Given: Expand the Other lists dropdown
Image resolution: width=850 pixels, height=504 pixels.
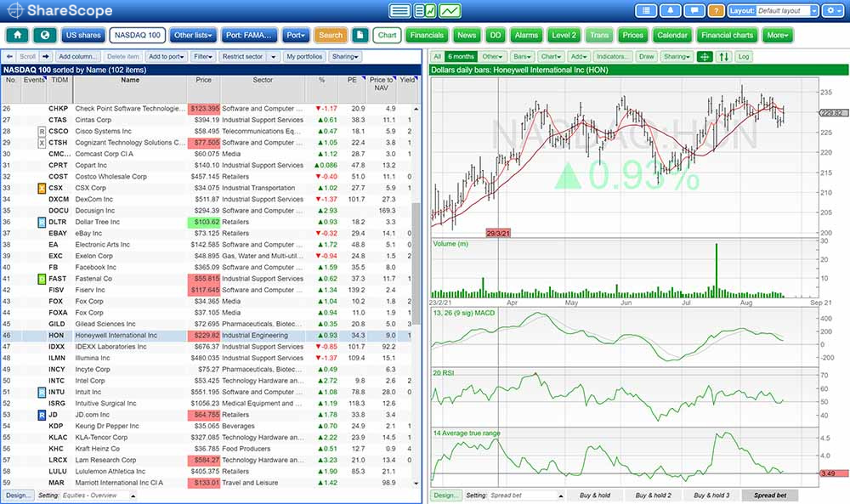Looking at the screenshot, I should (x=193, y=36).
